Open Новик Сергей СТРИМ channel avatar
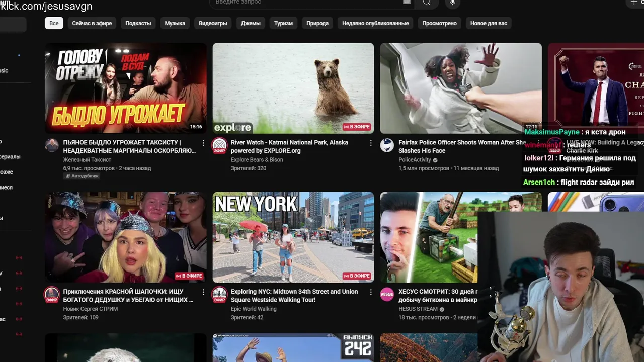Image resolution: width=644 pixels, height=362 pixels. pyautogui.click(x=52, y=294)
